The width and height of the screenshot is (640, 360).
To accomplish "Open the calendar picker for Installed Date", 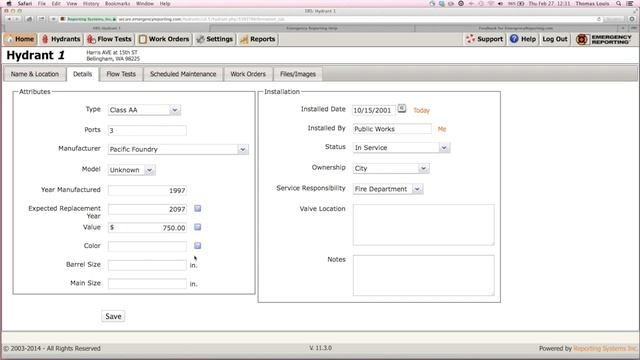I will [x=402, y=109].
